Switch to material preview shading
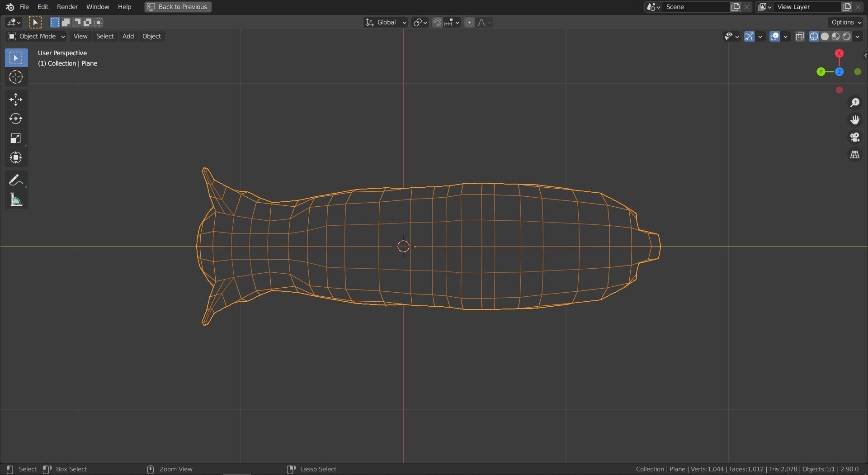Screen dimensions: 868x475 tap(835, 37)
